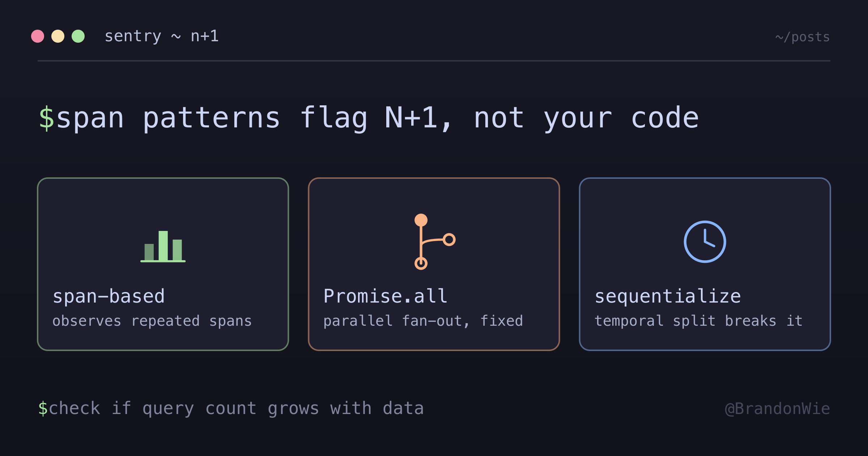Click the divider line under title bar
The height and width of the screenshot is (456, 868).
coord(434,61)
